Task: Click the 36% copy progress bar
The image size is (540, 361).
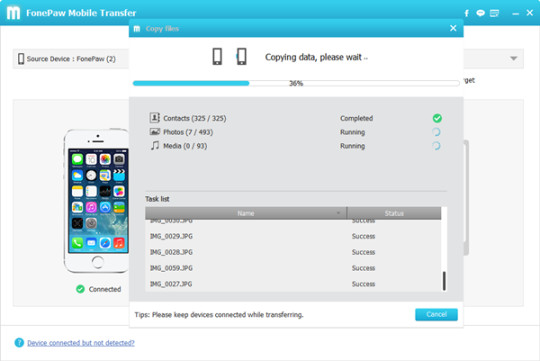Action: 296,83
